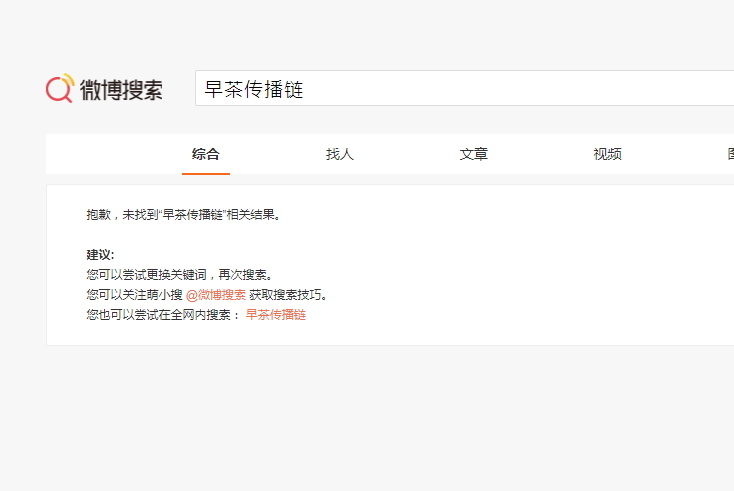Click the 获取搜索技巧 text
The image size is (734, 491).
(x=288, y=295)
